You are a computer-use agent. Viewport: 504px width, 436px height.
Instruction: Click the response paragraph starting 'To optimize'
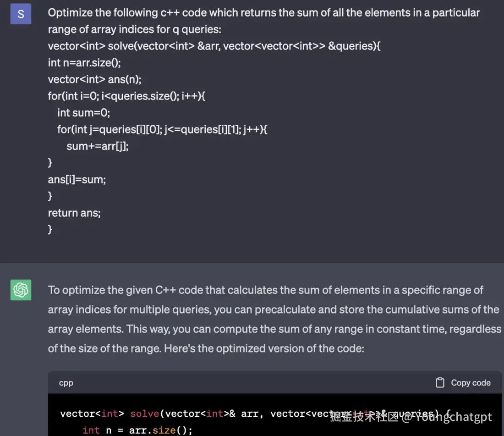[274, 319]
